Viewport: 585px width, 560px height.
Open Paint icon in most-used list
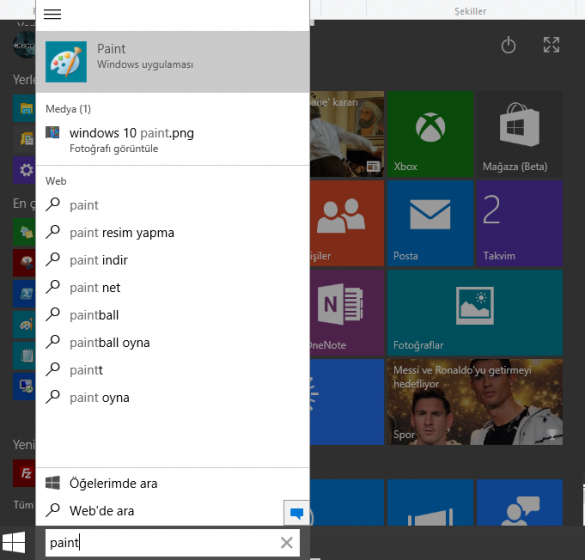24,325
